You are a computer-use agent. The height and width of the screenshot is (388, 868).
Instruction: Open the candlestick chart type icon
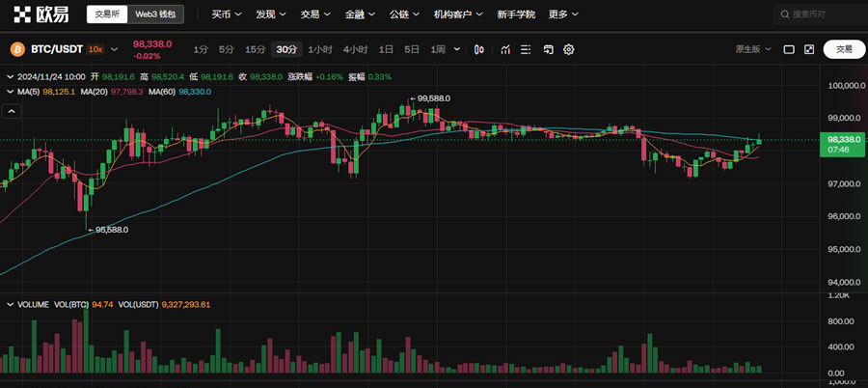[479, 49]
